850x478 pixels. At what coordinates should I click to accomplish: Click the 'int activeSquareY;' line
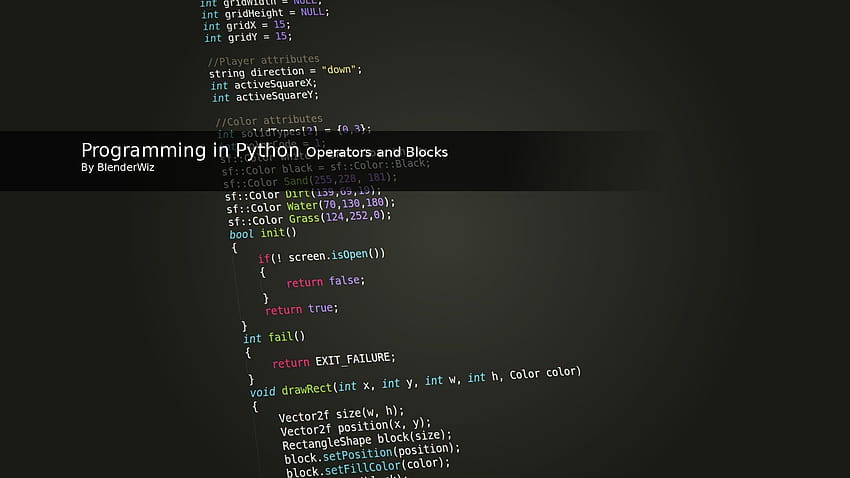[265, 96]
